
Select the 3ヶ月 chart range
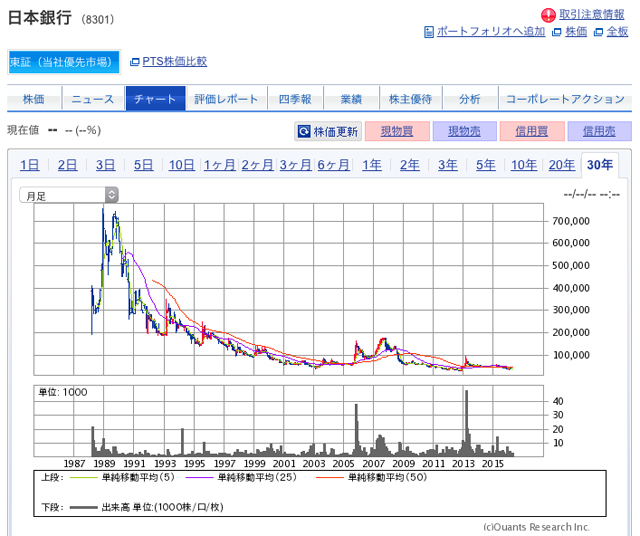296,165
